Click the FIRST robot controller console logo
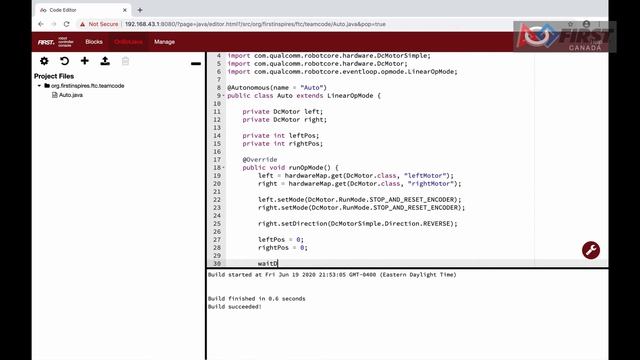The width and height of the screenshot is (640, 360). pos(56,42)
